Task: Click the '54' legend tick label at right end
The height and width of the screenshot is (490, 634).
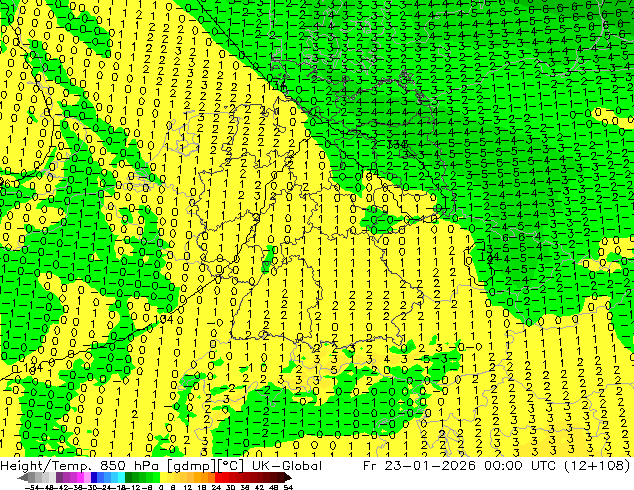Action: point(287,487)
